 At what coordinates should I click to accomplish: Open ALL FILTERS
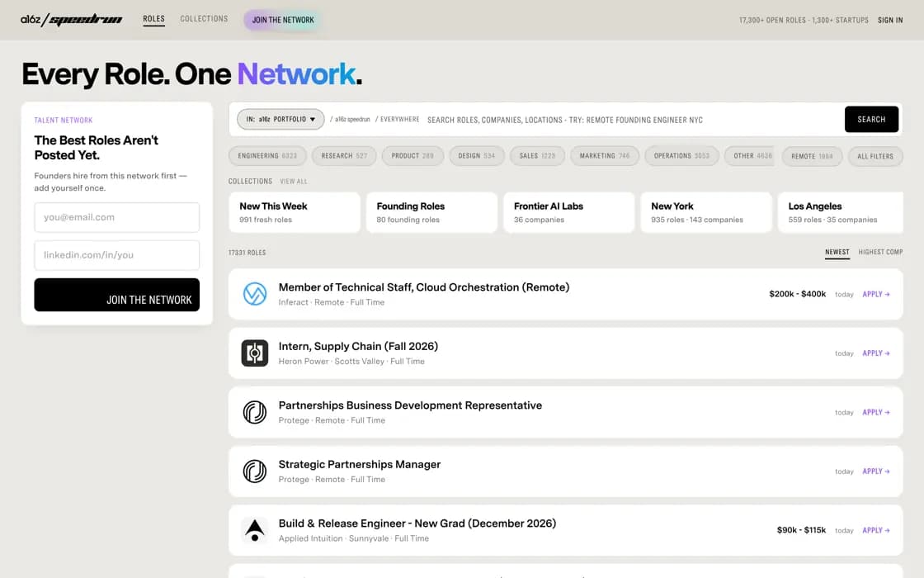(x=875, y=156)
